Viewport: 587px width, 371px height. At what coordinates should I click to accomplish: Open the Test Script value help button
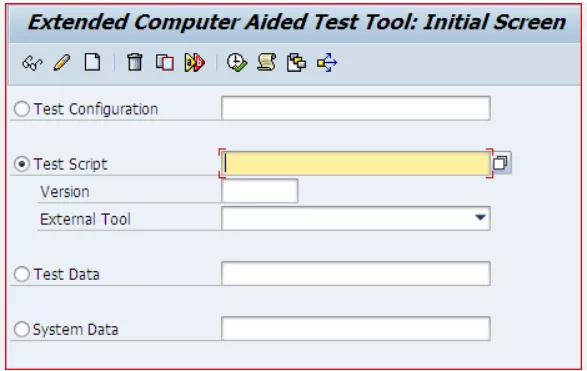click(x=501, y=163)
